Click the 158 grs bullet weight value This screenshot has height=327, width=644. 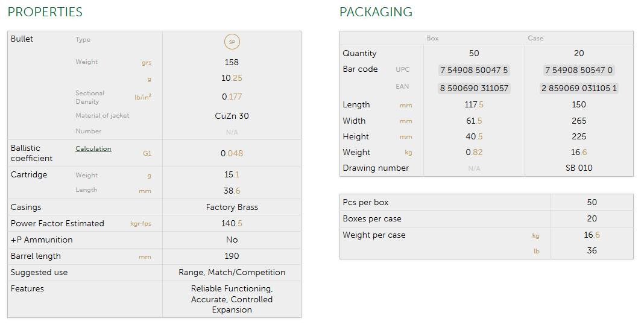point(232,62)
